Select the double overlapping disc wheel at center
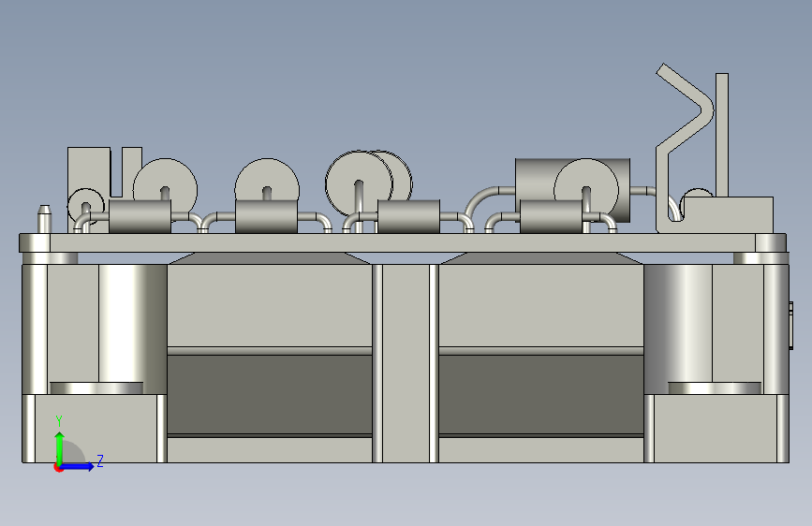Viewport: 812px width, 526px height. [x=368, y=183]
